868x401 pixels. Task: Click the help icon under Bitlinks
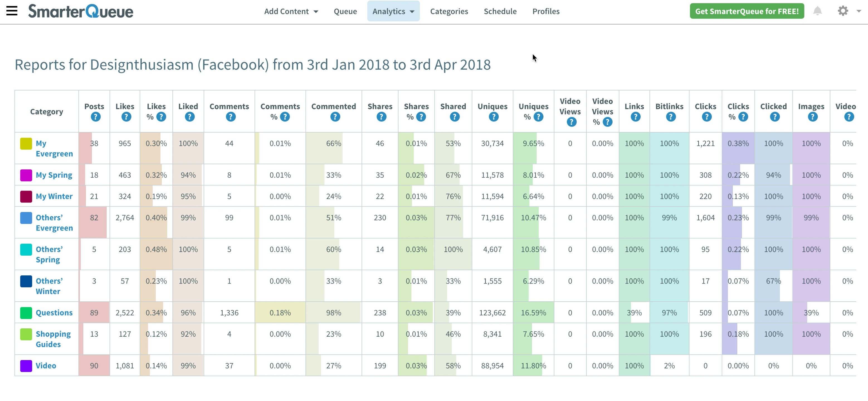pos(671,117)
